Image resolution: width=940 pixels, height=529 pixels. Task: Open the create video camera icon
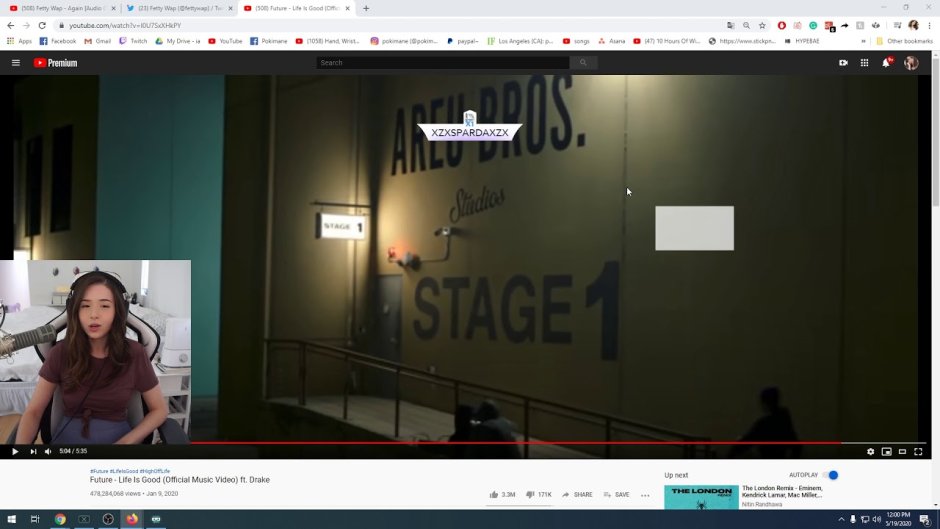pyautogui.click(x=843, y=62)
